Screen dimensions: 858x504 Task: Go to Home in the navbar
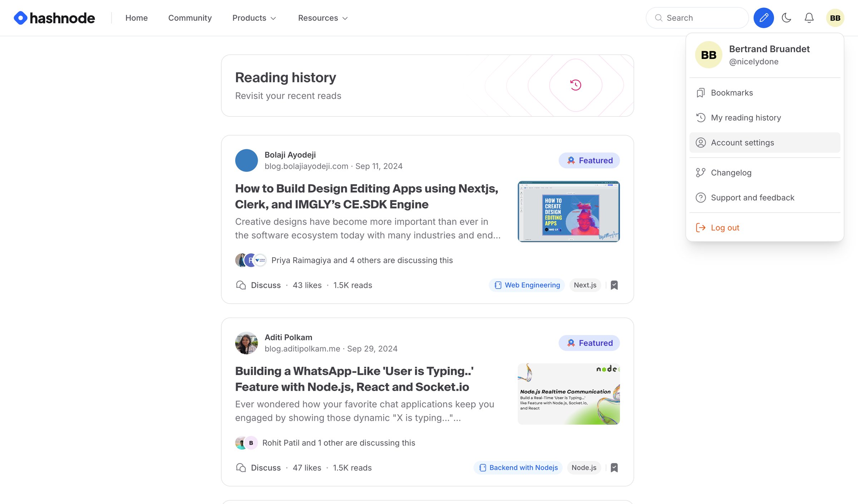click(137, 18)
